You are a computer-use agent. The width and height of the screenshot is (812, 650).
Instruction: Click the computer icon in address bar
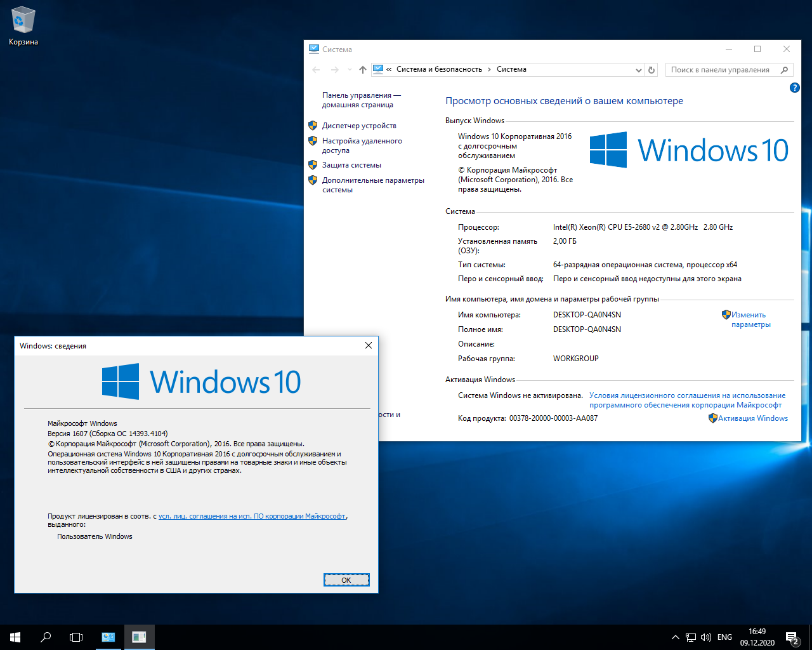378,69
